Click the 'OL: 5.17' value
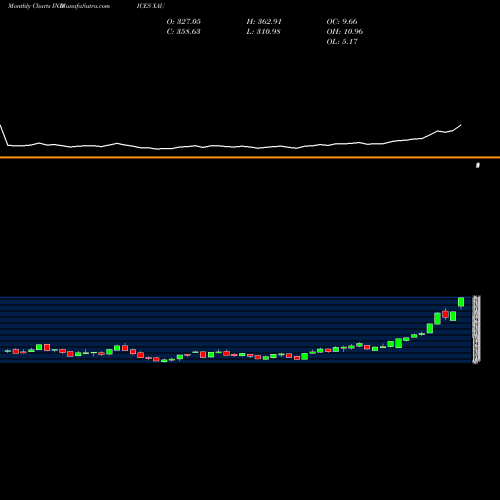This screenshot has width=500, height=500. pyautogui.click(x=342, y=41)
